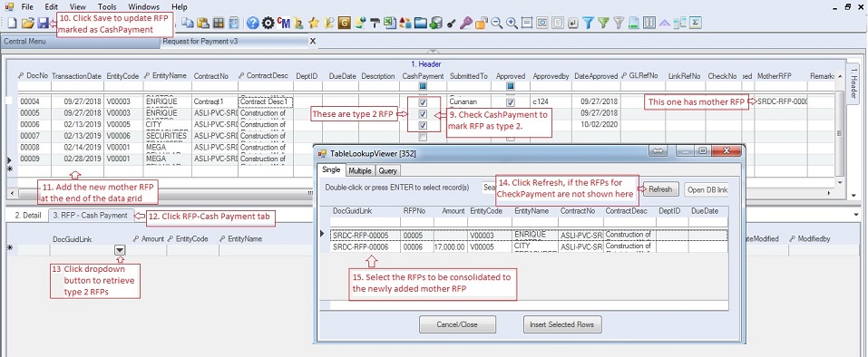Viewport: 868px width, 357px height.
Task: Click the Header grid vertical scrollbar down arrow
Action: pyautogui.click(x=840, y=182)
